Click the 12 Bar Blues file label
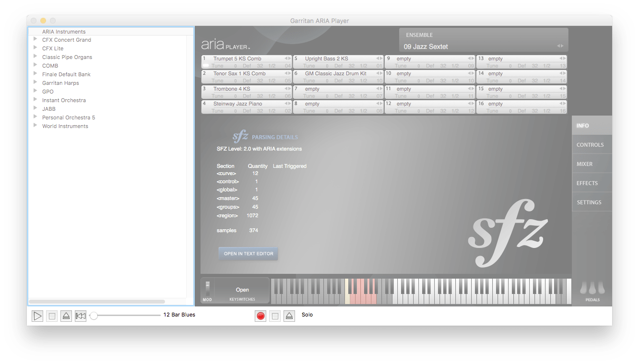The width and height of the screenshot is (639, 364). click(179, 315)
